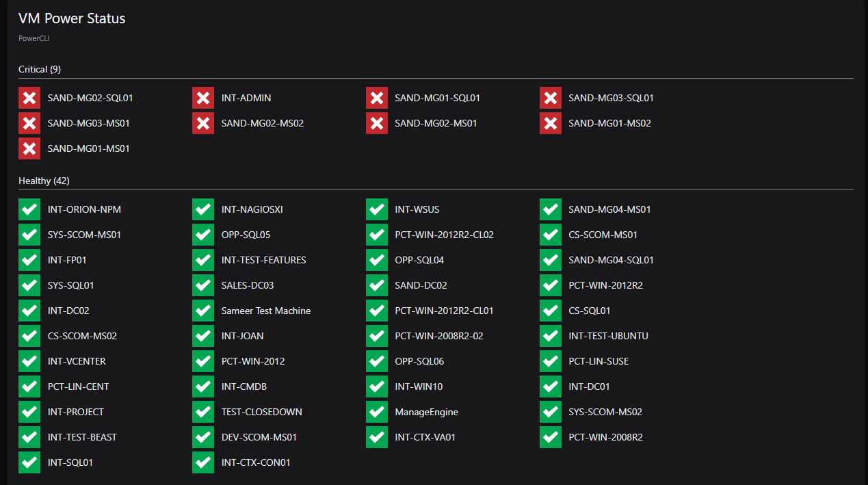868x485 pixels.
Task: Select red status icon for SAND-MG01-SQL01
Action: click(377, 98)
